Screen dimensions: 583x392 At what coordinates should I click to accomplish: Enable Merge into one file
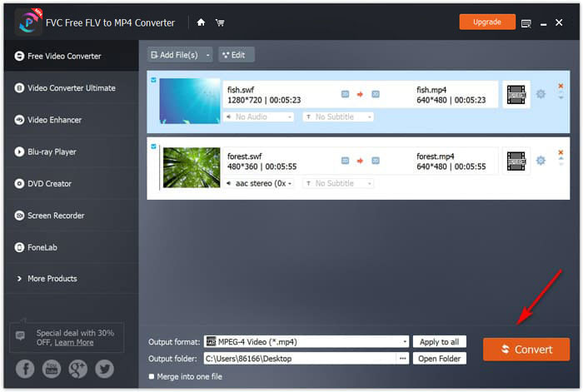click(152, 376)
